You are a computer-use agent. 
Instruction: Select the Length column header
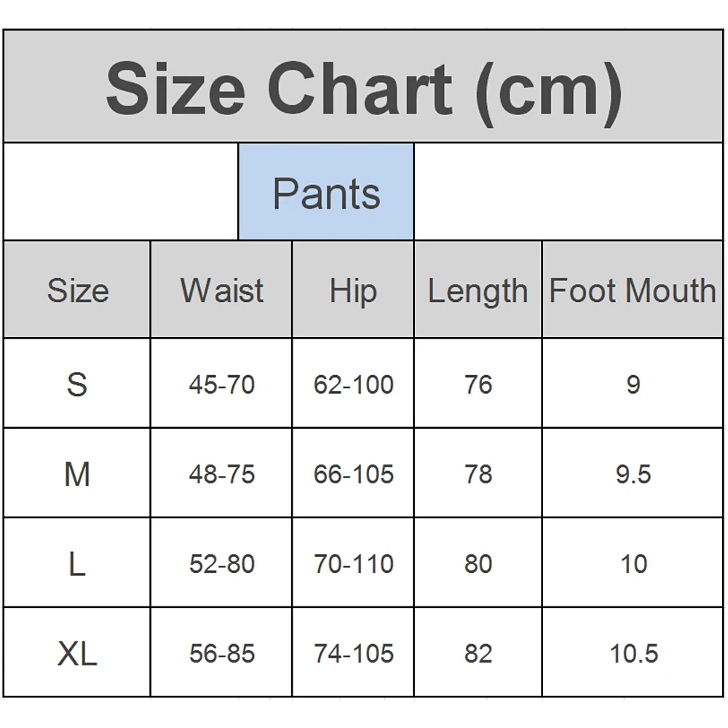(x=478, y=291)
